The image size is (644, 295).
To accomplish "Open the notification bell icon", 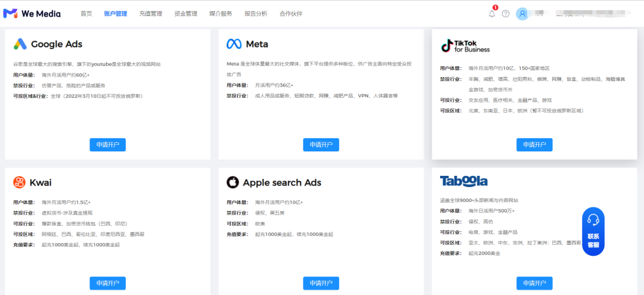I will coord(491,14).
